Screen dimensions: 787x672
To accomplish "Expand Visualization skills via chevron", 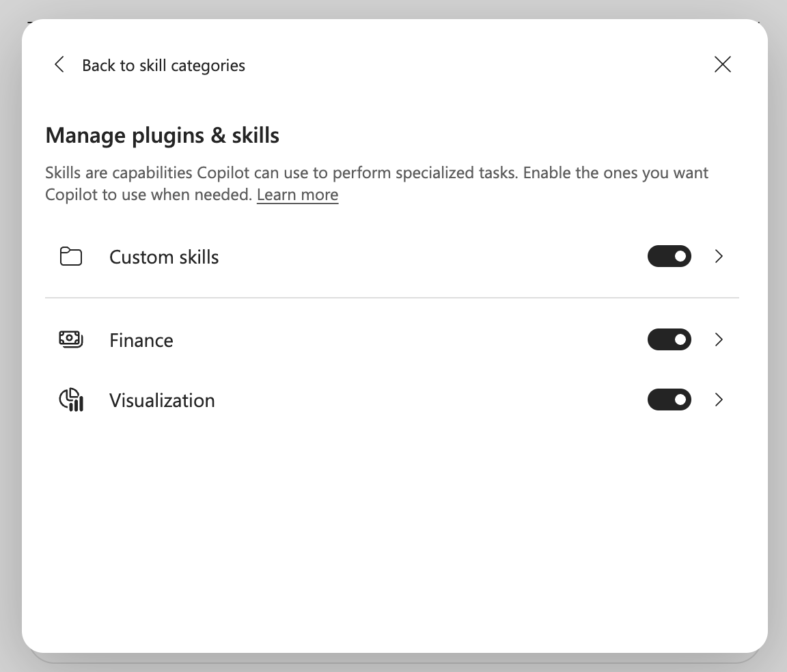I will [719, 400].
